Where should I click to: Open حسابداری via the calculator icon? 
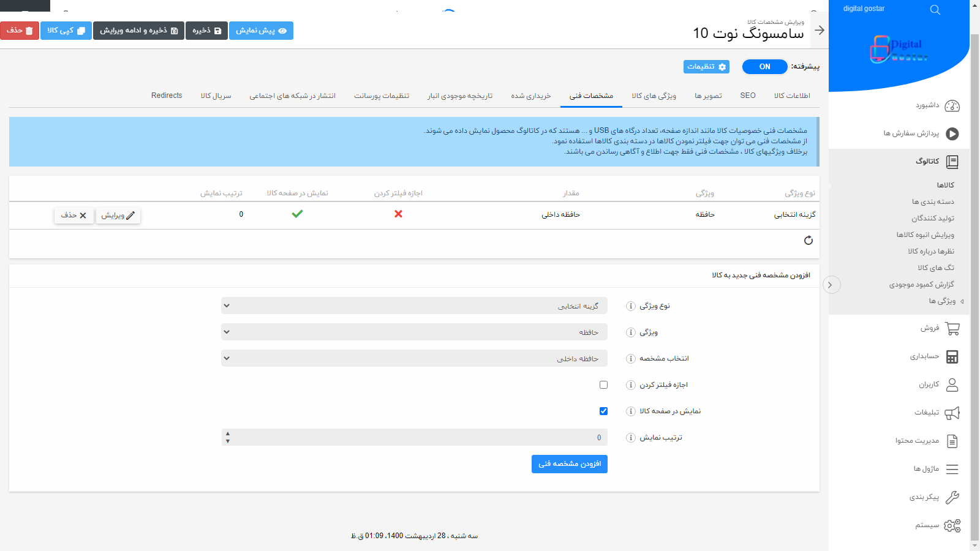click(x=951, y=356)
